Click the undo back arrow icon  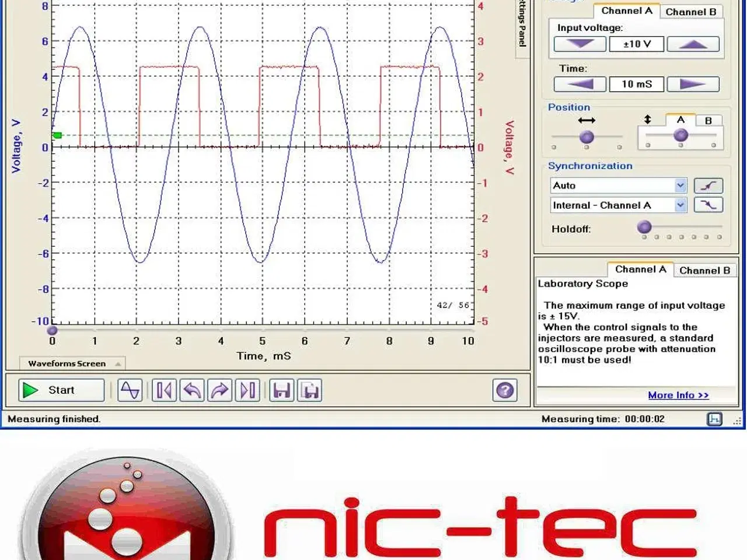[x=192, y=390]
